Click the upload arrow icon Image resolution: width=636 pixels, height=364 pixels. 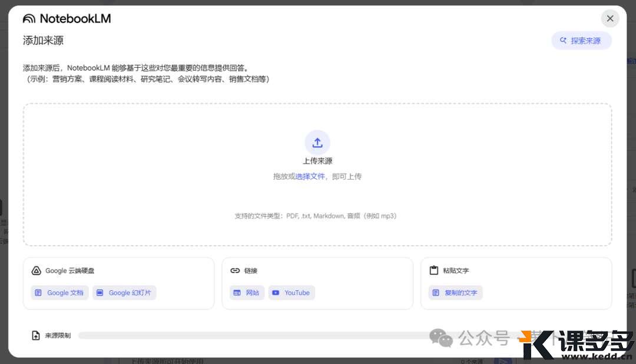tap(317, 143)
